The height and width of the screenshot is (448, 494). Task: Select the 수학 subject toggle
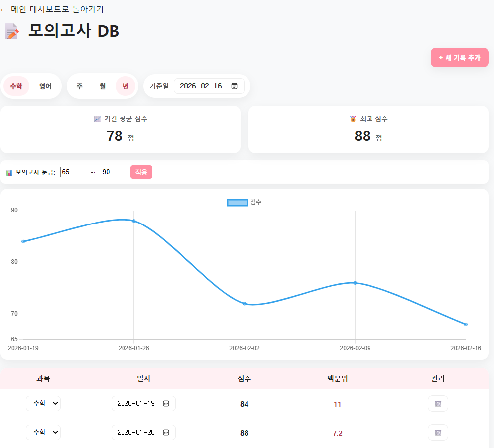(16, 86)
